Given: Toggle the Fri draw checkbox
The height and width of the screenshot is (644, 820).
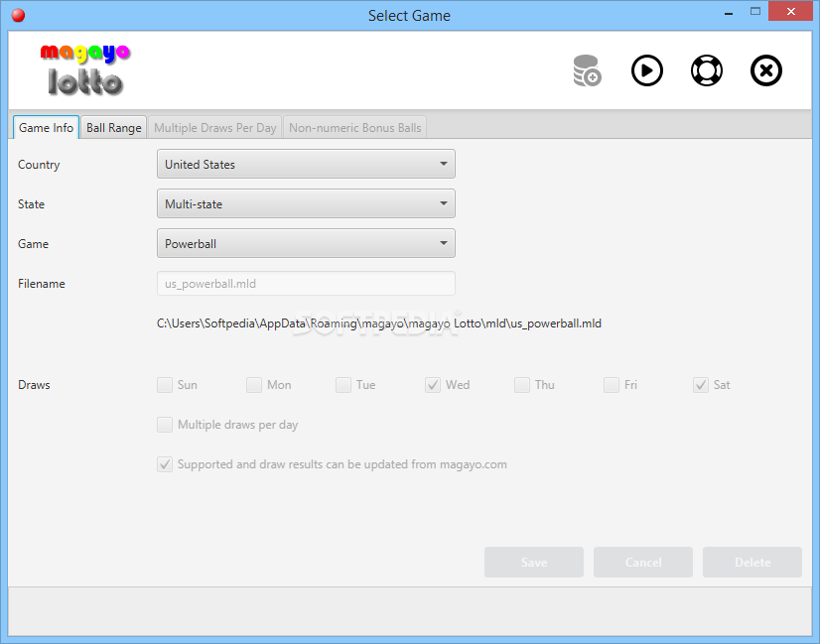Looking at the screenshot, I should [612, 385].
